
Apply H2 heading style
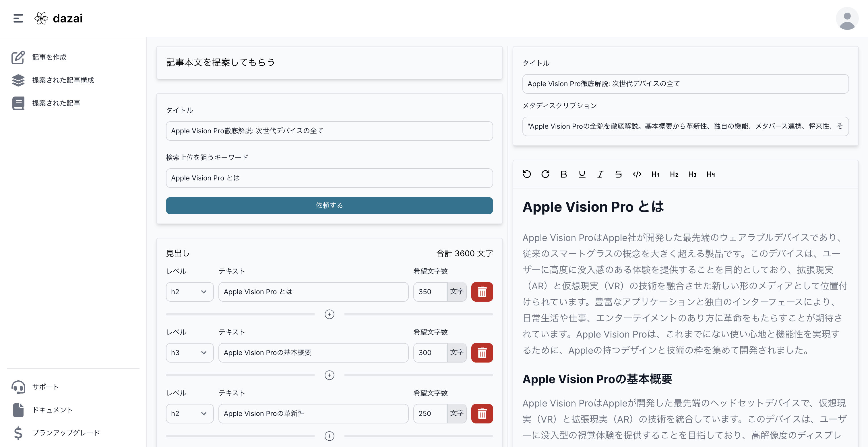click(x=674, y=174)
